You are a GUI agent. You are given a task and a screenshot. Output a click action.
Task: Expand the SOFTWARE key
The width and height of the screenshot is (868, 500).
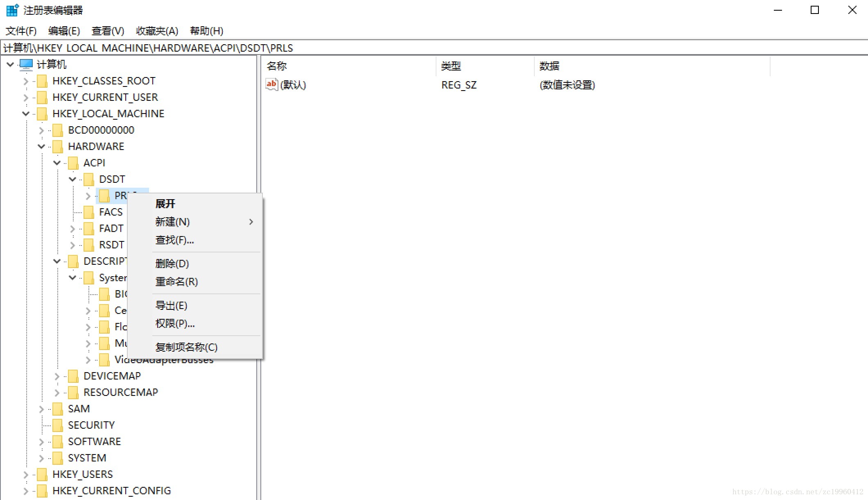point(41,442)
